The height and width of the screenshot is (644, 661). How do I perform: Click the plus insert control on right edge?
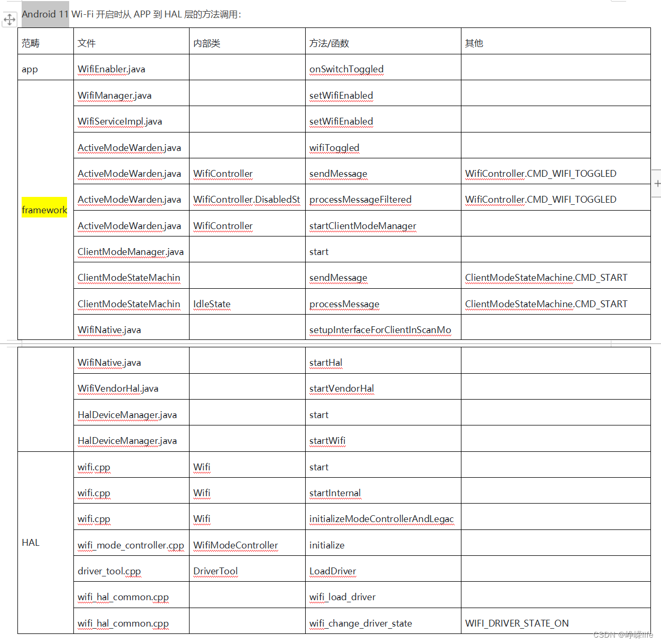(657, 183)
